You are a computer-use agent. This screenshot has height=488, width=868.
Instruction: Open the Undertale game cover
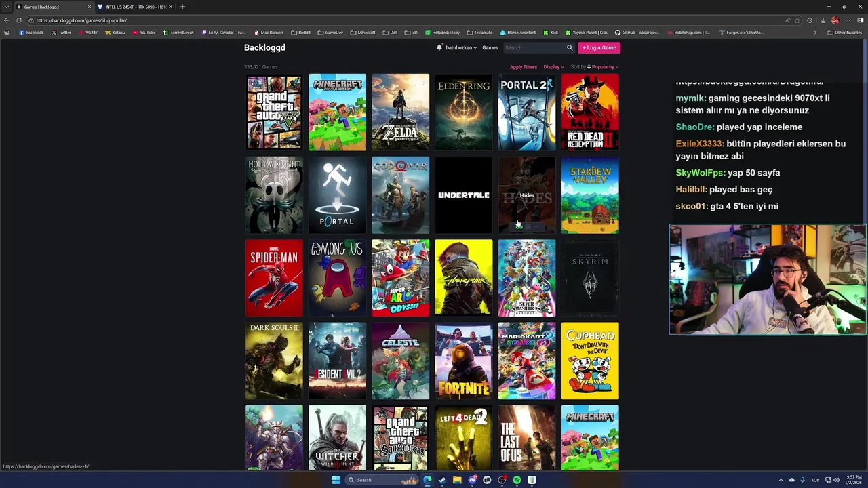[464, 195]
